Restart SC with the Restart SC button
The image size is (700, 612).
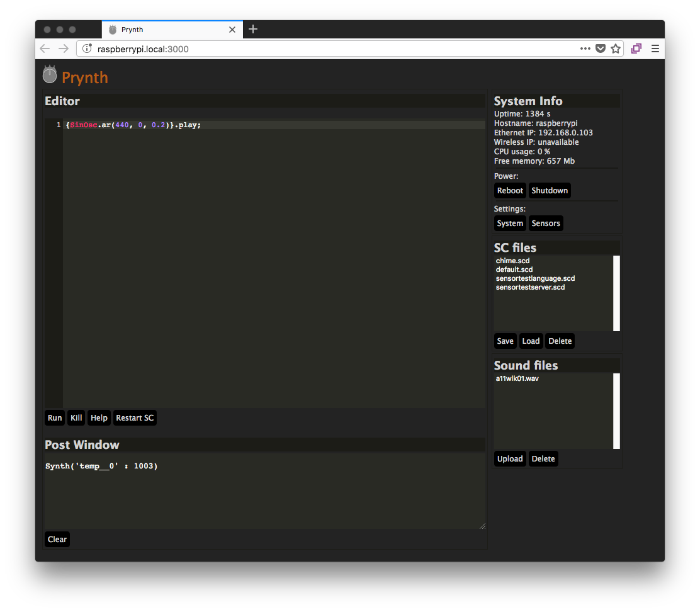(135, 418)
